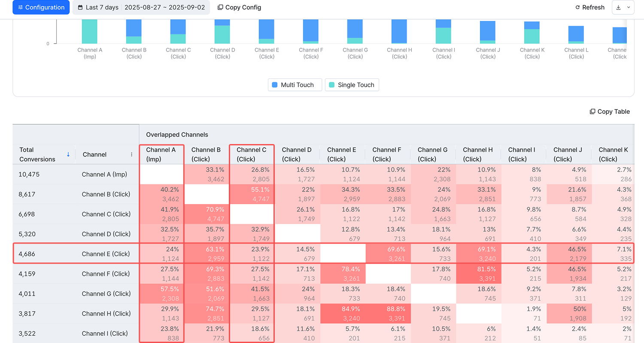Copy the table with Copy Table
This screenshot has height=343, width=644.
coord(610,111)
